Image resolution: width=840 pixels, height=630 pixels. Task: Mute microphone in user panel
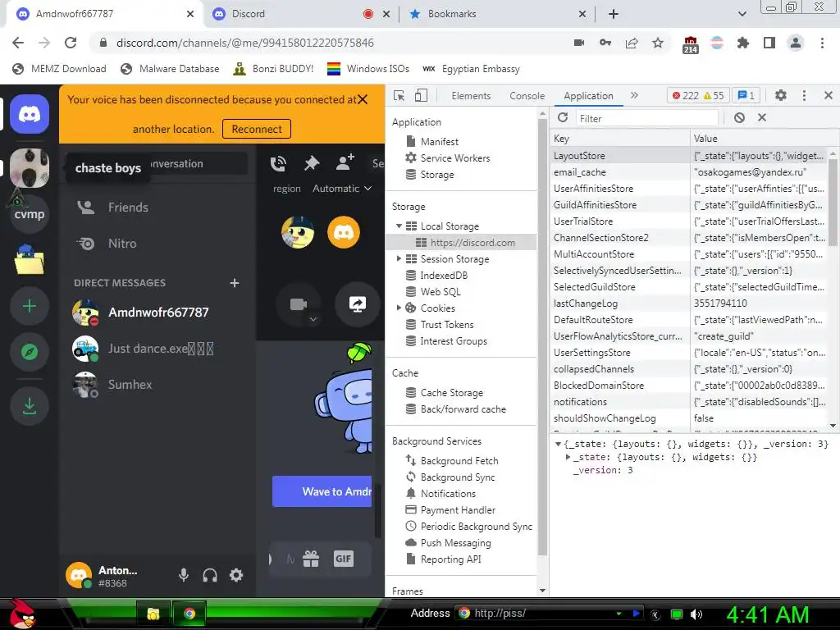click(184, 575)
